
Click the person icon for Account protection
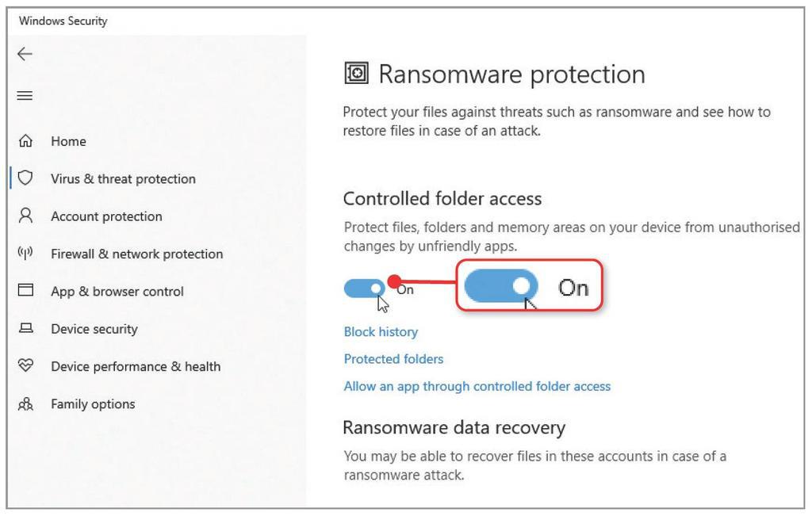coord(25,216)
